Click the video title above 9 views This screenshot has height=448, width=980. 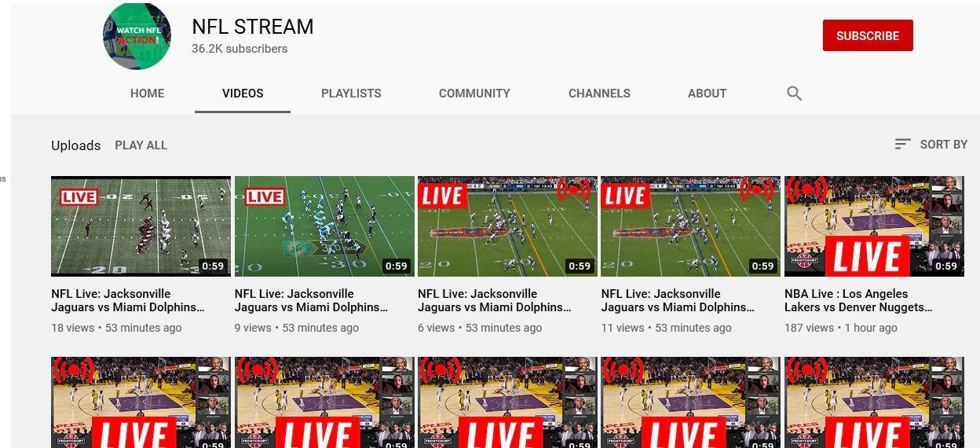[x=312, y=300]
